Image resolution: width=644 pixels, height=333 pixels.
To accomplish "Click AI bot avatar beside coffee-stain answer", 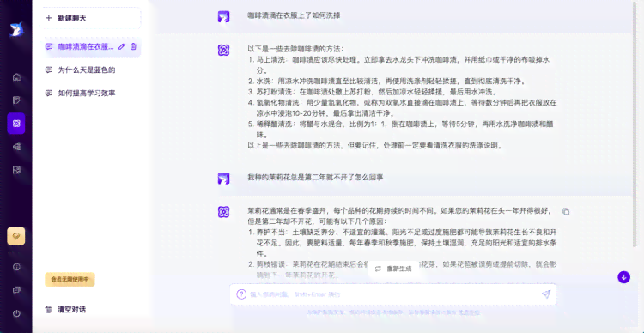I will [223, 50].
